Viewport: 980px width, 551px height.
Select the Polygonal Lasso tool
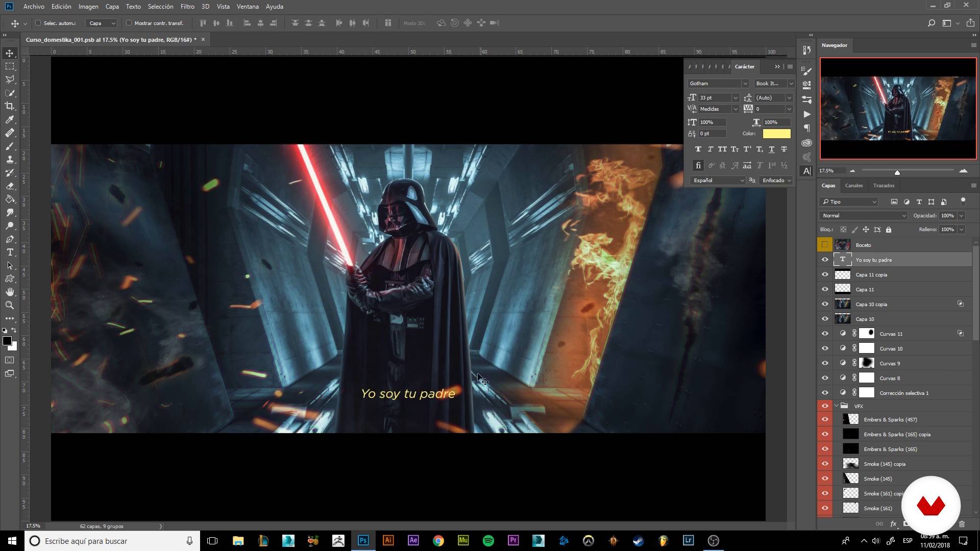click(x=10, y=80)
